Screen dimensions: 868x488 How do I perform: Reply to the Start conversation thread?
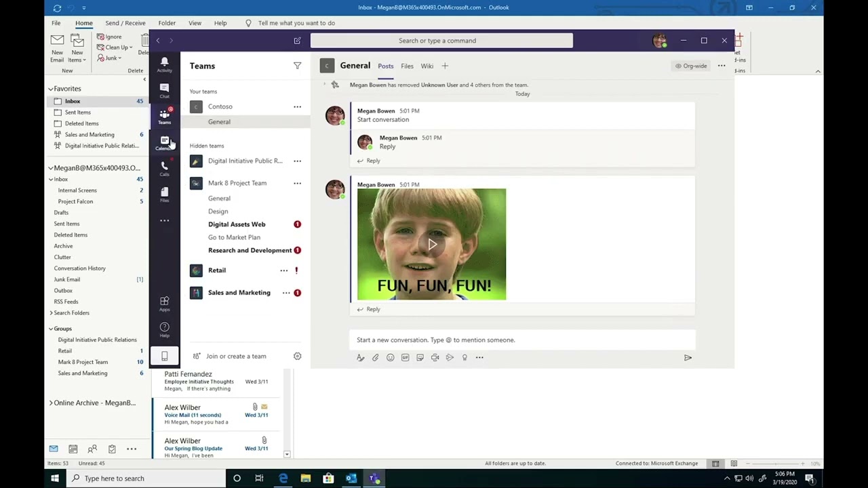click(369, 161)
